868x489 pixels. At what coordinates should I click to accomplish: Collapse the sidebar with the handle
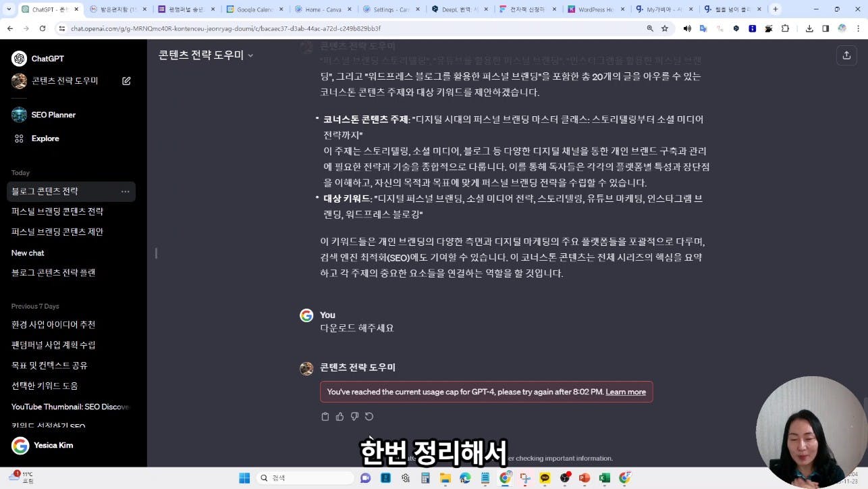pyautogui.click(x=156, y=253)
